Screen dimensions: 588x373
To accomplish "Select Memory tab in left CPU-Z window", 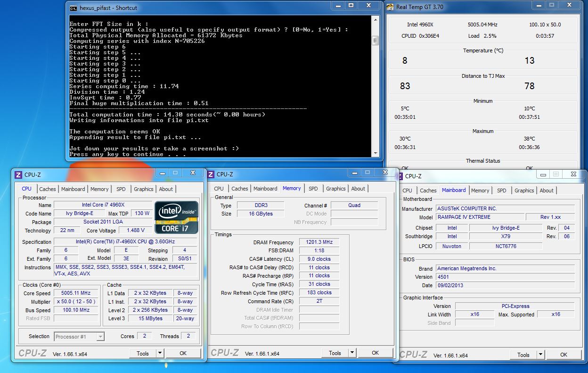I will tap(99, 189).
